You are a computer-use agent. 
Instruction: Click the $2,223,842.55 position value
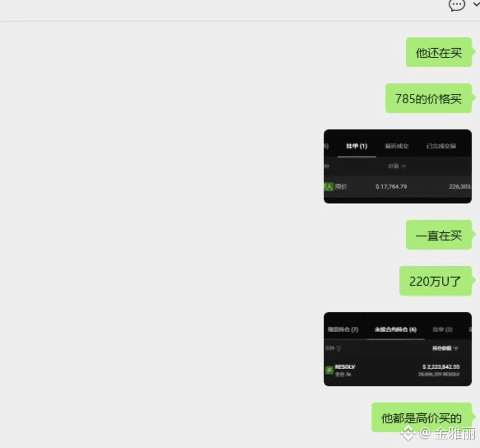tap(441, 367)
